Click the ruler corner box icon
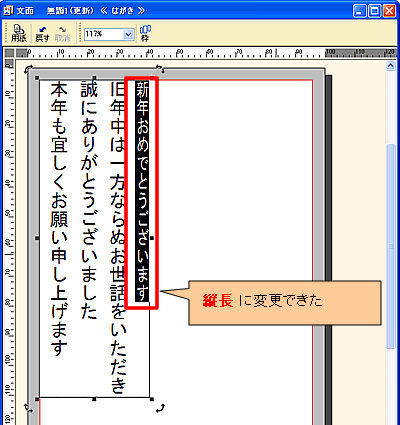 9,53
